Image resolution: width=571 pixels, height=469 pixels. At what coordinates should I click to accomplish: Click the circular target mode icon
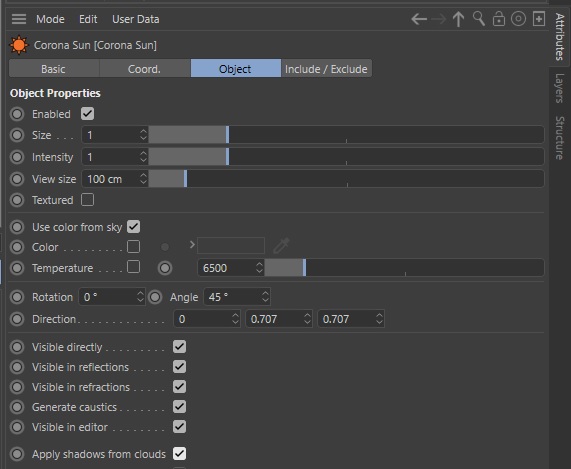pos(518,19)
